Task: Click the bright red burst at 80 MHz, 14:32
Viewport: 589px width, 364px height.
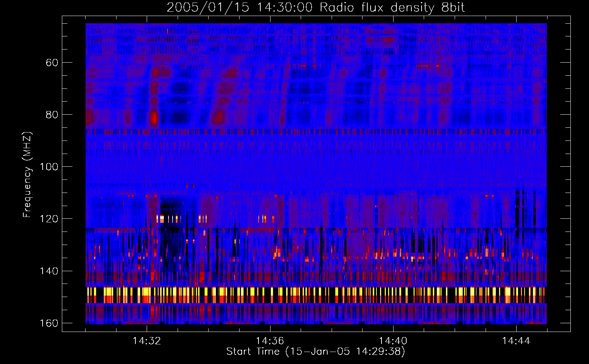Action: point(154,118)
